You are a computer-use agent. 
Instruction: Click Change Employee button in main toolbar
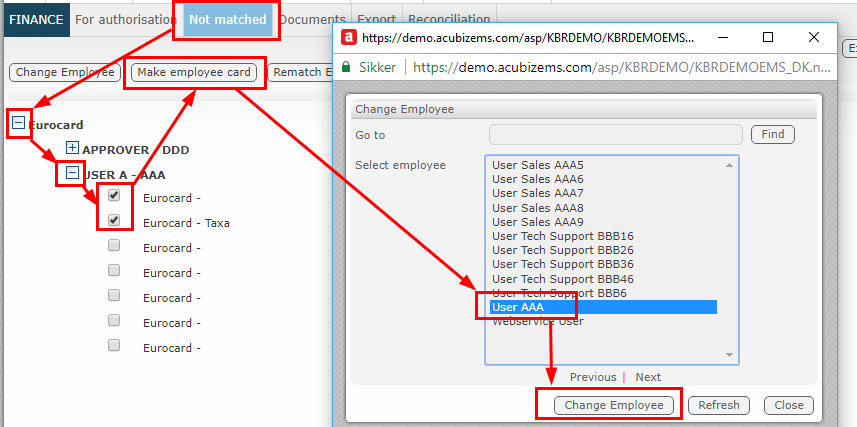point(65,72)
